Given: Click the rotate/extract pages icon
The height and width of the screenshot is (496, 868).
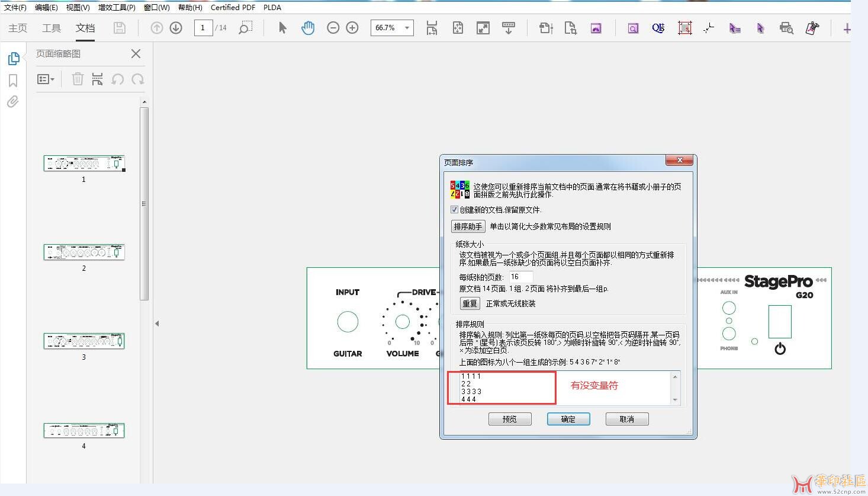Looking at the screenshot, I should 546,28.
